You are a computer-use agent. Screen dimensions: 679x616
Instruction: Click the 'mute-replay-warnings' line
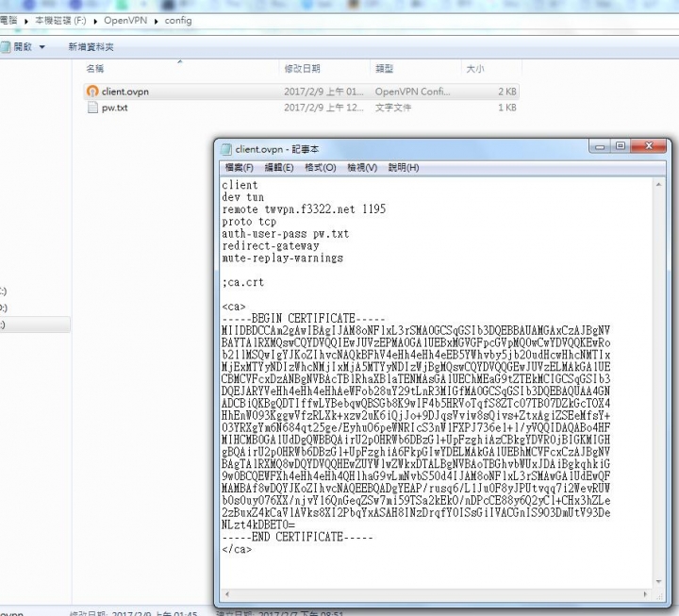coord(282,258)
